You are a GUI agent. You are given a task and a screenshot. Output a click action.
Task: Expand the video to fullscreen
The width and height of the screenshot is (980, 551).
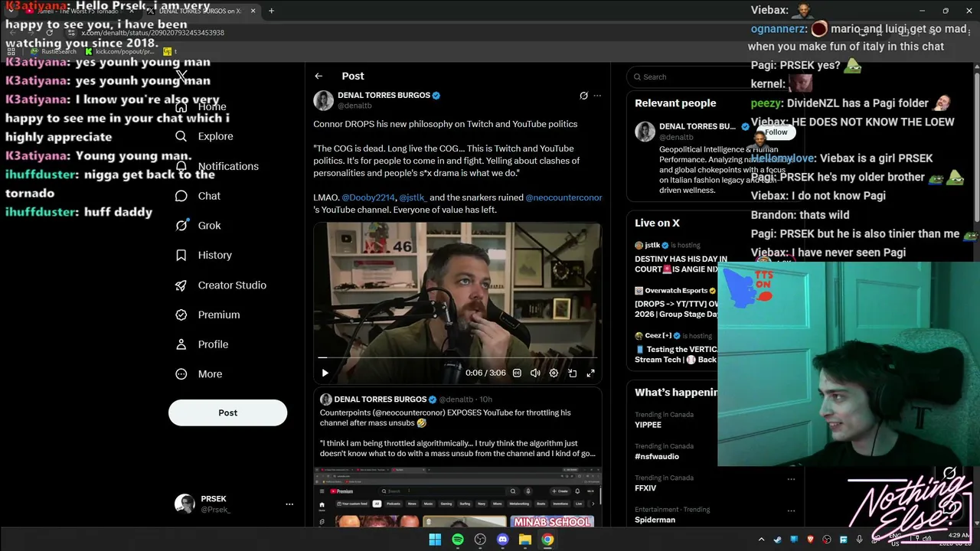(x=590, y=373)
